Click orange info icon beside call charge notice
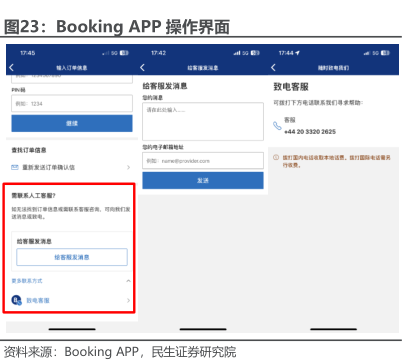Screen dimensions: 406x364 [x=276, y=157]
